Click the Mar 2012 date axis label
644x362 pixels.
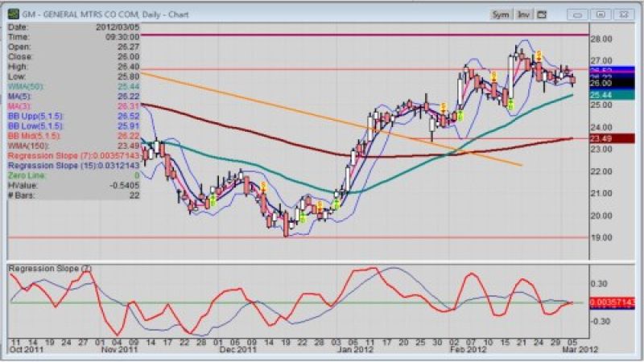click(580, 350)
